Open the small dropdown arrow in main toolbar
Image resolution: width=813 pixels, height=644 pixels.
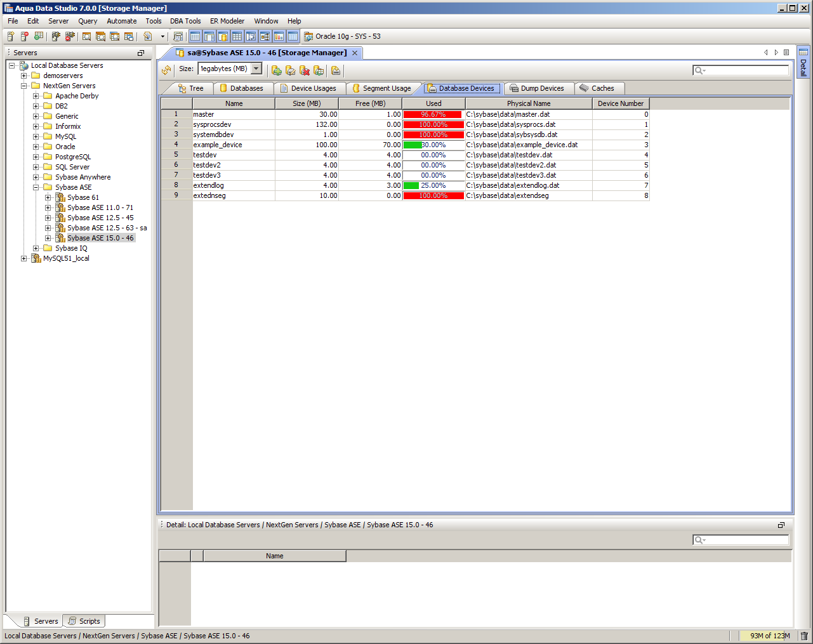tap(162, 37)
